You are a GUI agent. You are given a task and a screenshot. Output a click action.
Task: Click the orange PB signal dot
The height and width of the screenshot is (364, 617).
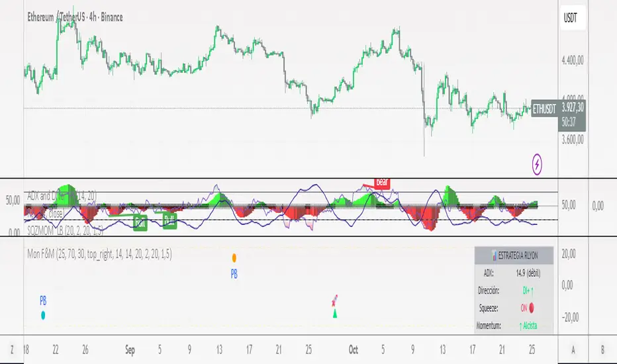coord(234,258)
